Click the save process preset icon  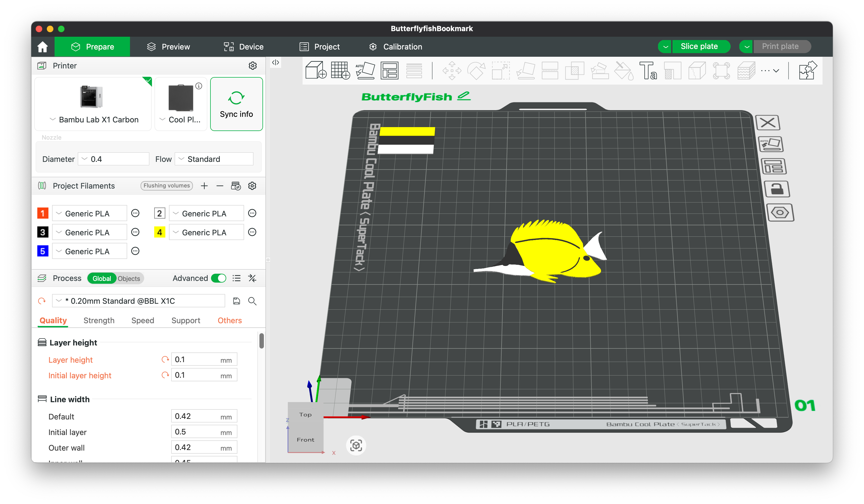click(x=237, y=301)
